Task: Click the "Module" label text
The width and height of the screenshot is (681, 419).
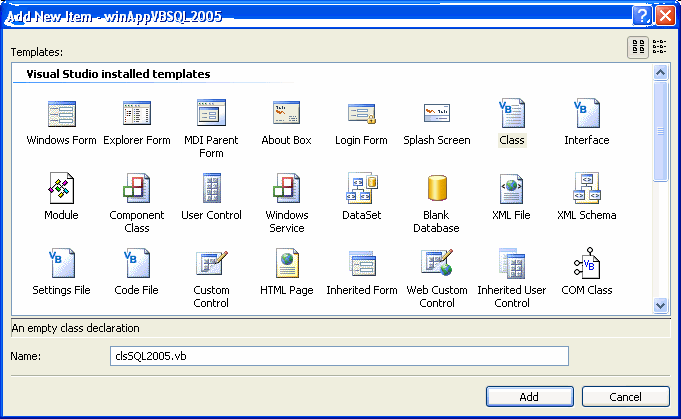Action: [61, 215]
